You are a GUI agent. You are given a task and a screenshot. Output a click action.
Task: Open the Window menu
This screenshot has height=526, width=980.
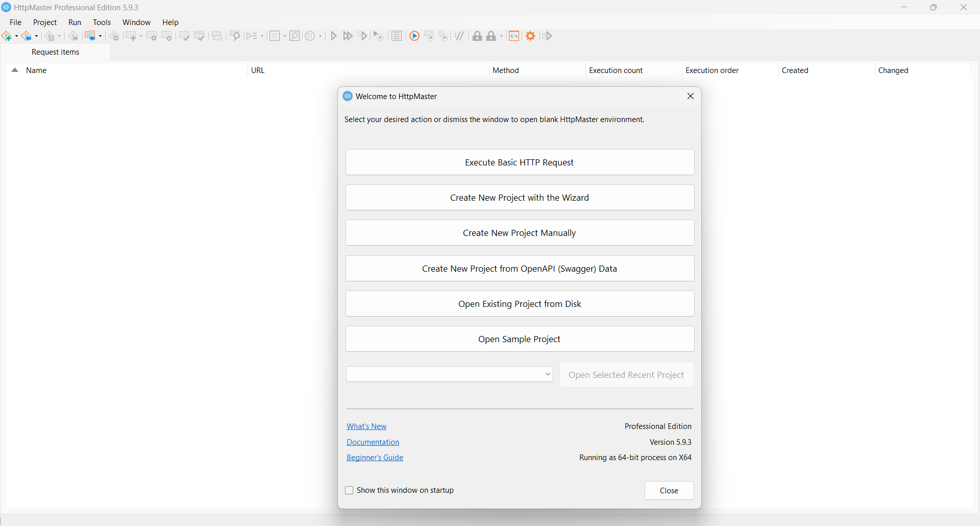tap(136, 22)
